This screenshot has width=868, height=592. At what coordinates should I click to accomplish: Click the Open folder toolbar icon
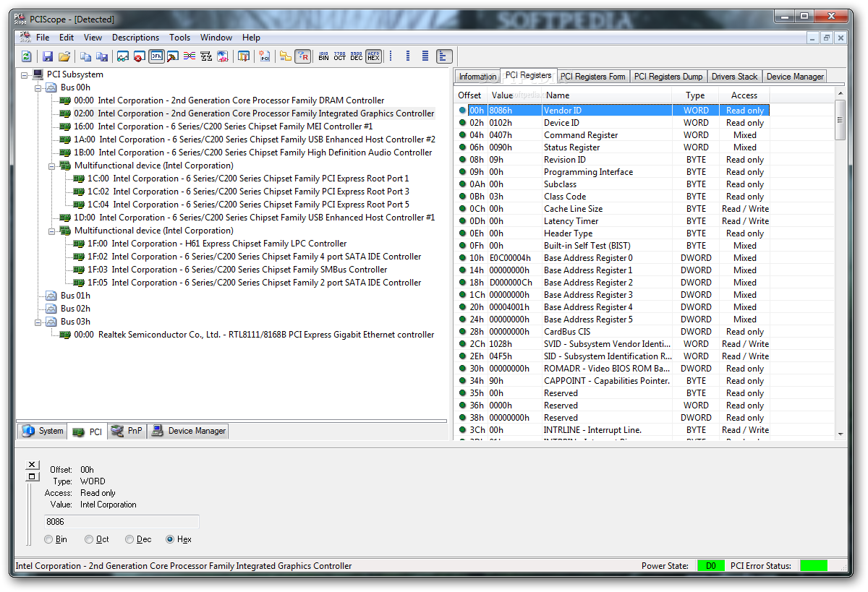64,56
